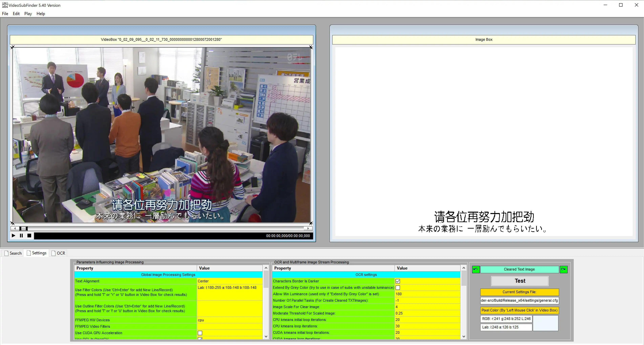This screenshot has width=644, height=345.
Task: Click the VideoBox title bar area
Action: [162, 39]
